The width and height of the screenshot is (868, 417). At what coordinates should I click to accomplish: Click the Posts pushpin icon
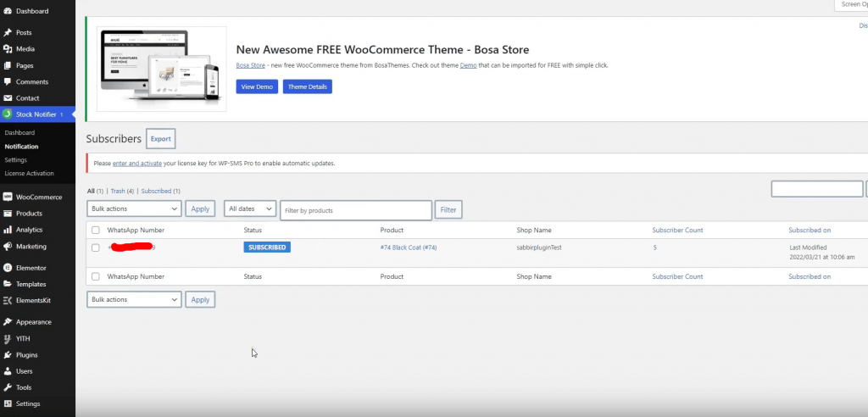[7, 33]
